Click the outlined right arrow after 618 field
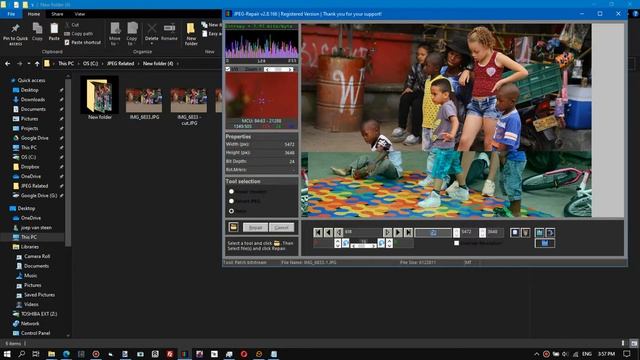This screenshot has height=360, width=640. pos(387,232)
